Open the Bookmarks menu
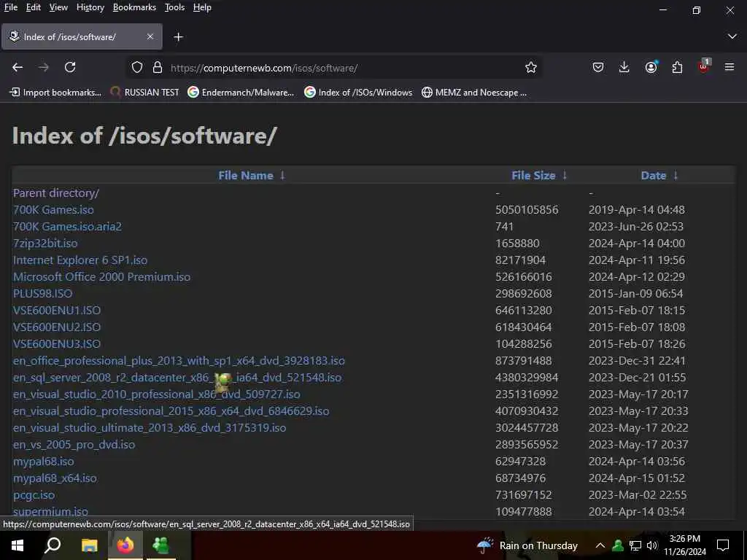The image size is (747, 560). pyautogui.click(x=134, y=7)
